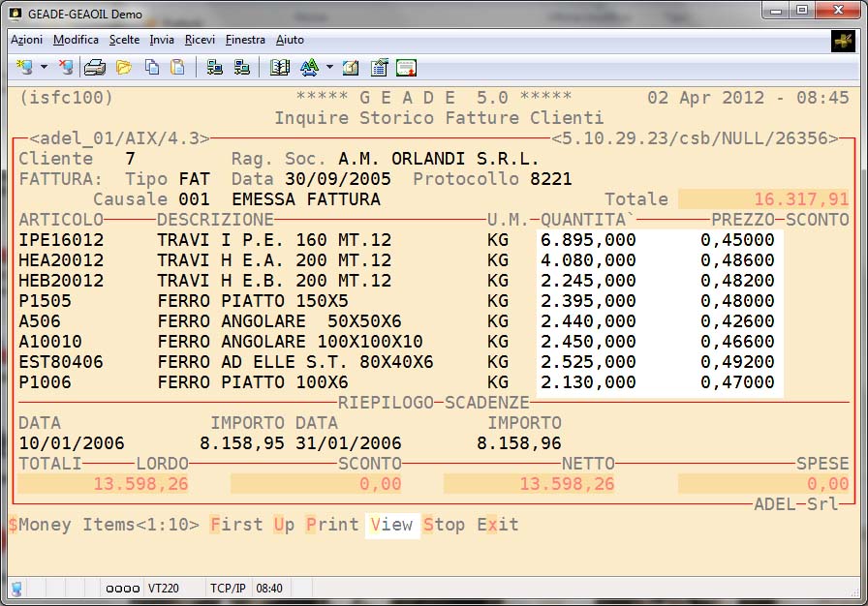Click the disconnect session icon
This screenshot has width=868, height=606.
[65, 67]
